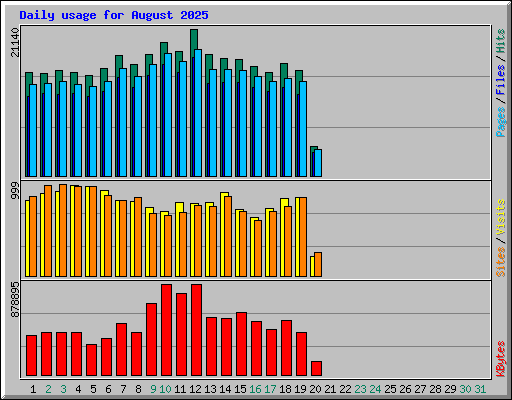Image resolution: width=512 pixels, height=400 pixels.
Task: Click the blue "Files" legend label
Action: click(x=501, y=80)
